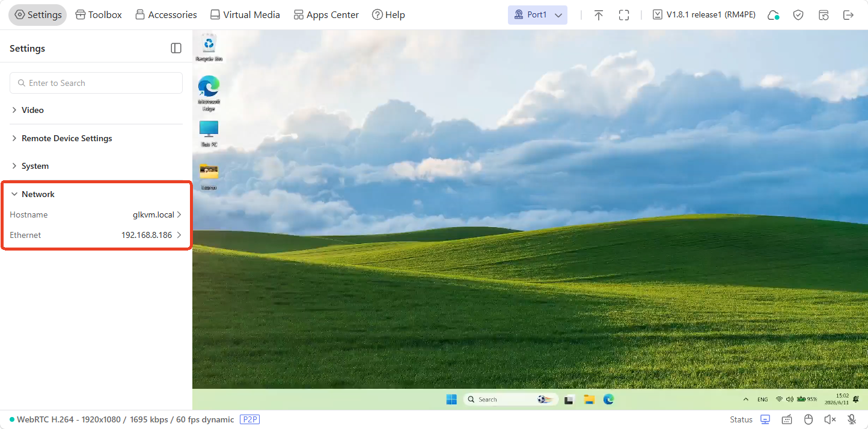Image resolution: width=868 pixels, height=429 pixels.
Task: Open File Explorer on remote taskbar
Action: (x=589, y=400)
